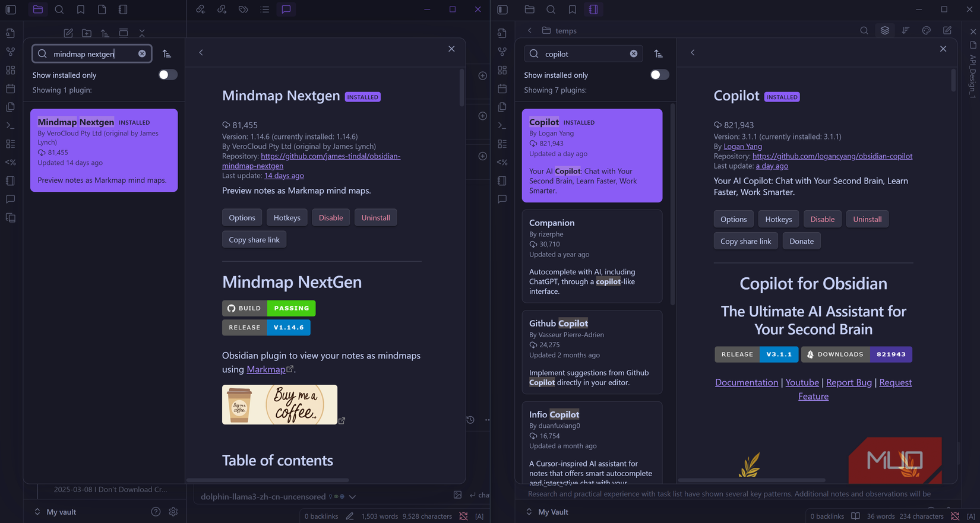Disable the Mindmap Nextgen plugin
The height and width of the screenshot is (523, 980).
coord(331,218)
